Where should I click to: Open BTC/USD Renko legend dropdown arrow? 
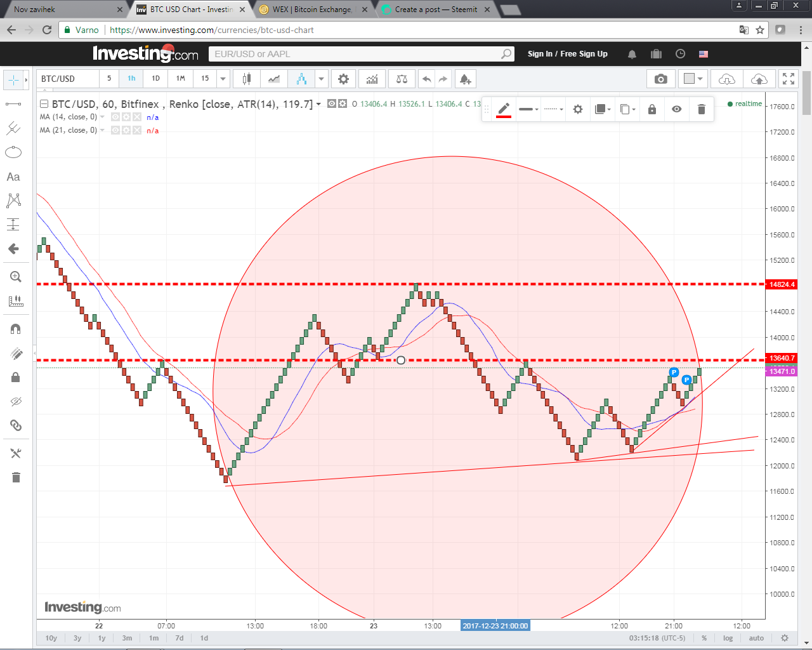pyautogui.click(x=318, y=104)
